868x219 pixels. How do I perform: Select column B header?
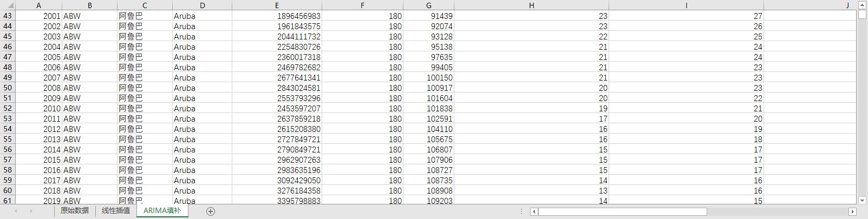[x=90, y=5]
